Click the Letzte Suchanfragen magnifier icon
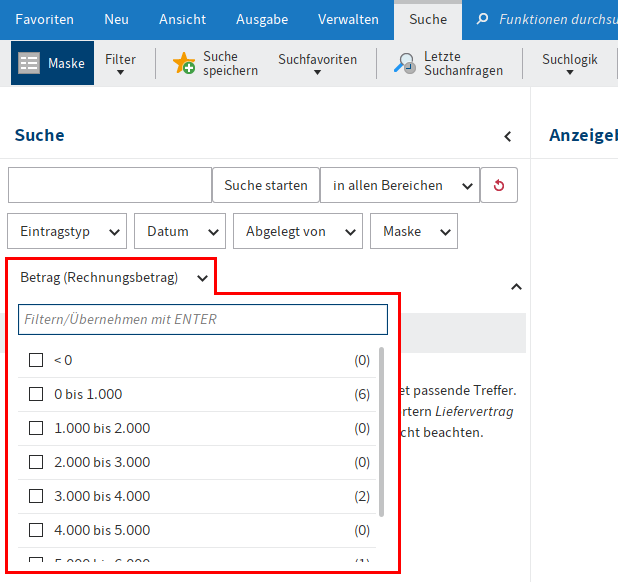Image resolution: width=618 pixels, height=582 pixels. [x=405, y=64]
